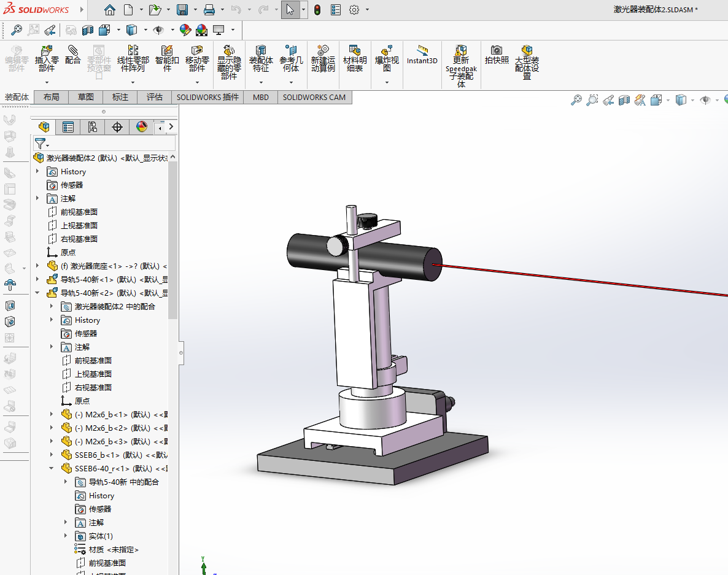Click Show Hidden Components (显示隐藏的零部件)
Screen dimensions: 728x575
229,63
